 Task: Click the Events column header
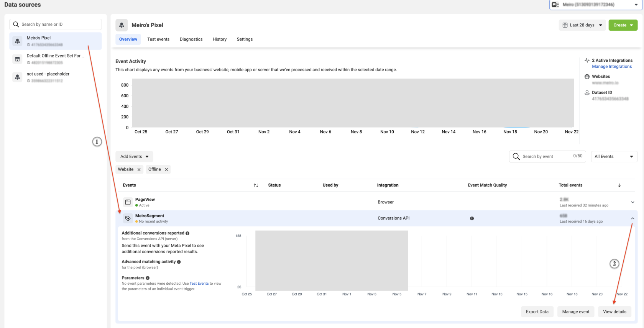point(129,185)
